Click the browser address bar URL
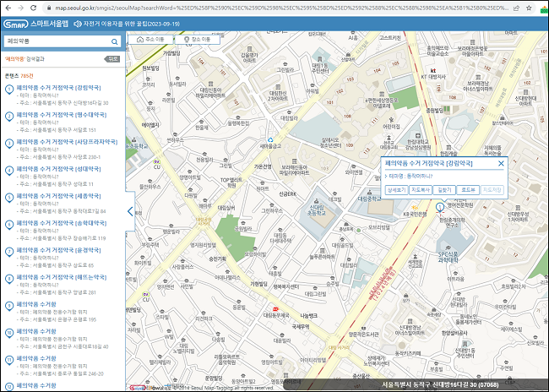The height and width of the screenshot is (392, 549). pyautogui.click(x=282, y=8)
